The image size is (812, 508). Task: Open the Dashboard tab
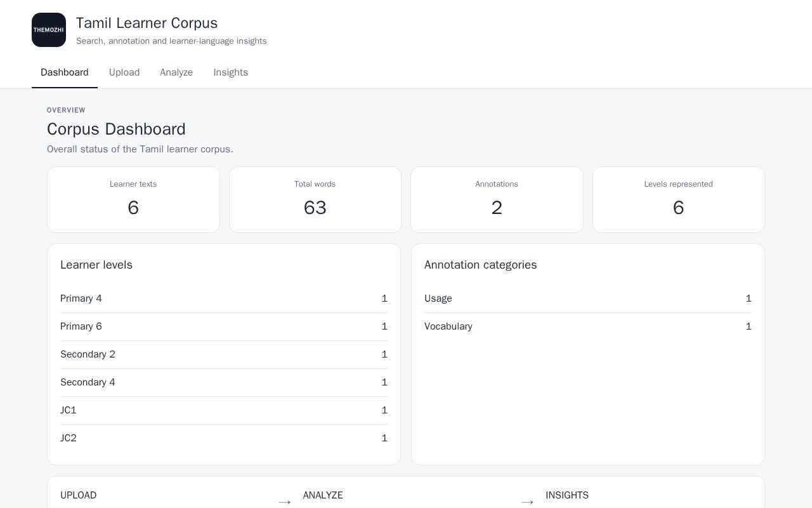click(65, 72)
